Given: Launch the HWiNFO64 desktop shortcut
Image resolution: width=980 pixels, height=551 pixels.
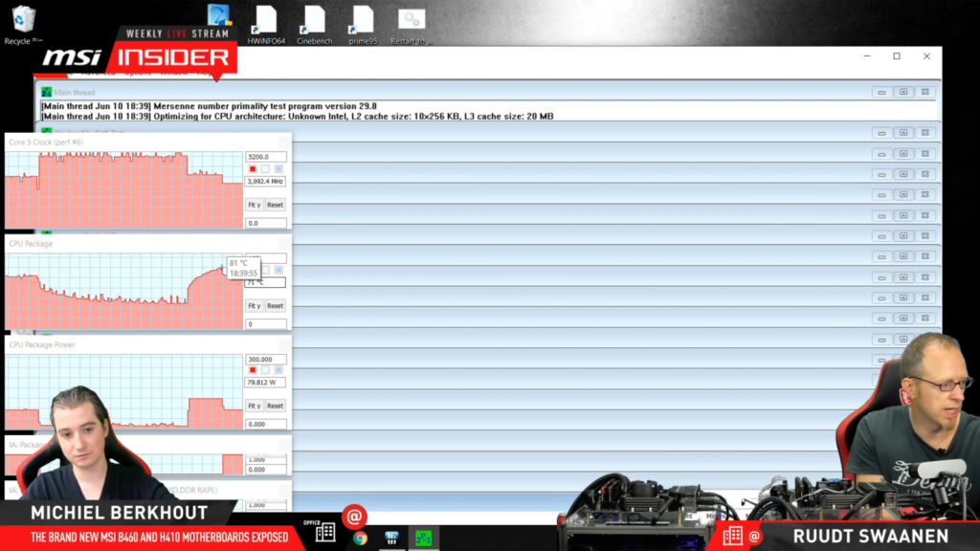Looking at the screenshot, I should pyautogui.click(x=266, y=25).
